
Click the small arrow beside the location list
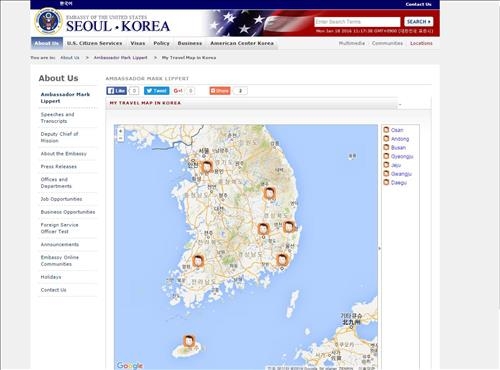(x=379, y=248)
